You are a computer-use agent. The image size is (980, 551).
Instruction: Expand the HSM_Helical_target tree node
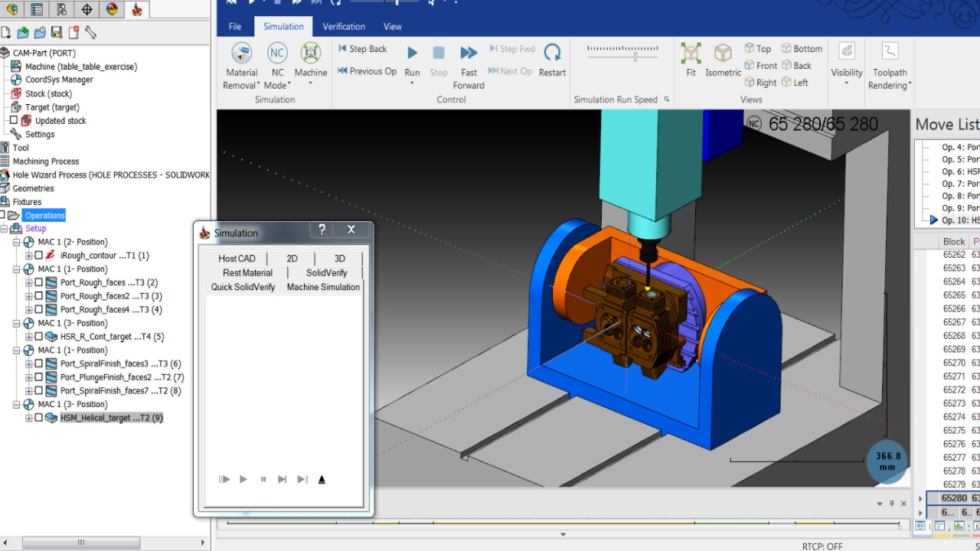pyautogui.click(x=29, y=418)
